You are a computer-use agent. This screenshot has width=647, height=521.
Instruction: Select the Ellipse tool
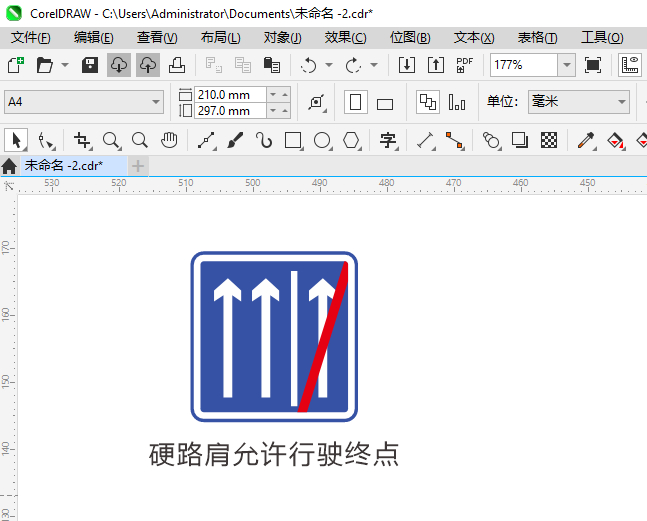(x=322, y=140)
